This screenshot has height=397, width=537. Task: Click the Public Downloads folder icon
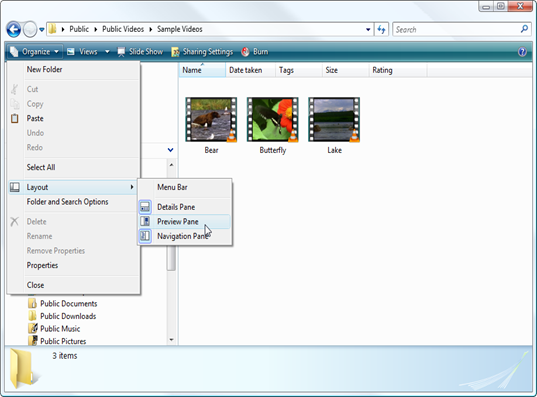33,316
